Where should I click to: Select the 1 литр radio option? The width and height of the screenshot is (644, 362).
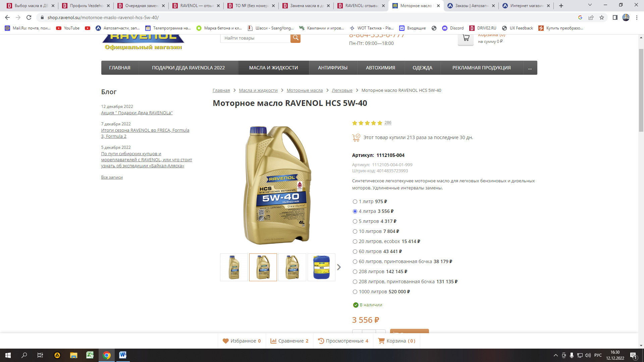click(x=355, y=201)
